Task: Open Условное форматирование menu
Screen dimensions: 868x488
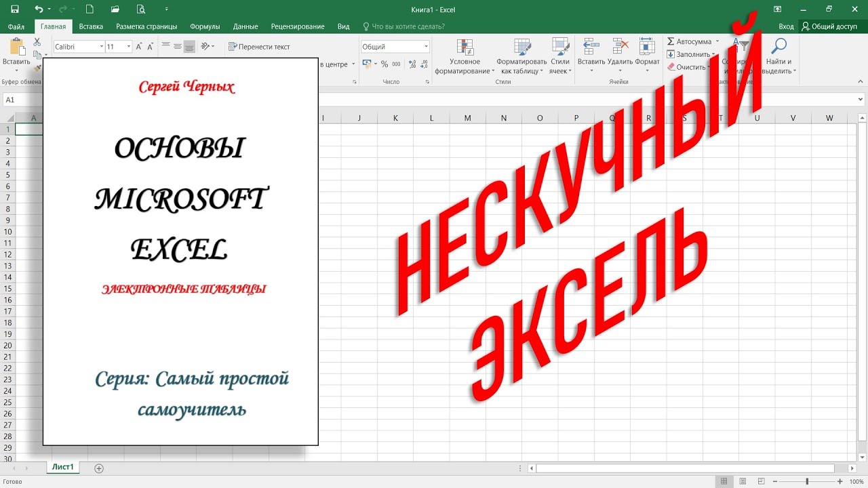Action: pyautogui.click(x=465, y=56)
